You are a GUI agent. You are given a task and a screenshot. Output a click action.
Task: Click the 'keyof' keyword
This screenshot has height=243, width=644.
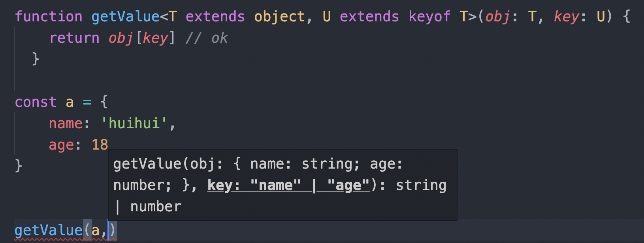point(429,17)
